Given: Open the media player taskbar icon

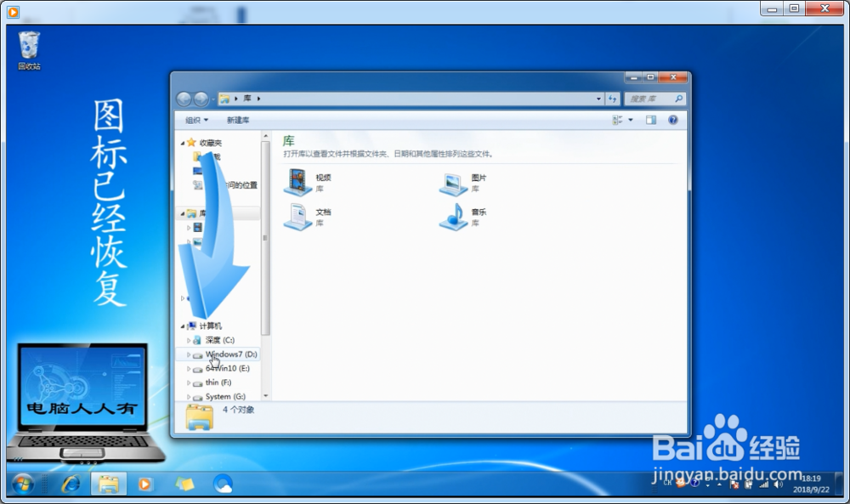Looking at the screenshot, I should point(144,484).
